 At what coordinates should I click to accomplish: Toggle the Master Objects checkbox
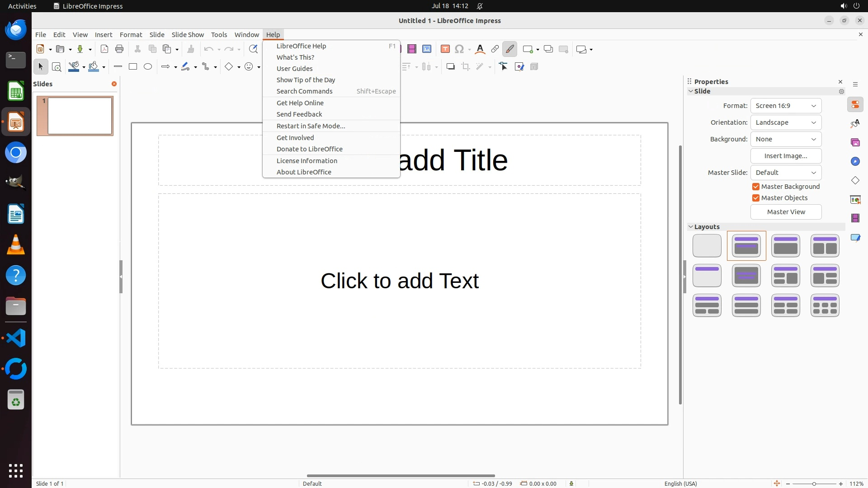756,198
